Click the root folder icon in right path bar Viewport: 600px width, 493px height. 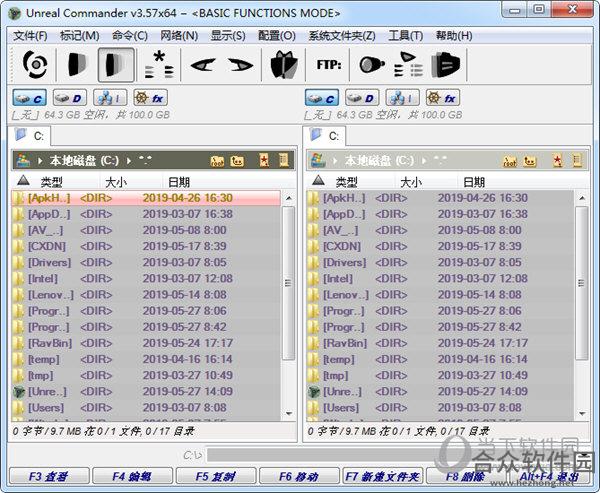coord(510,161)
